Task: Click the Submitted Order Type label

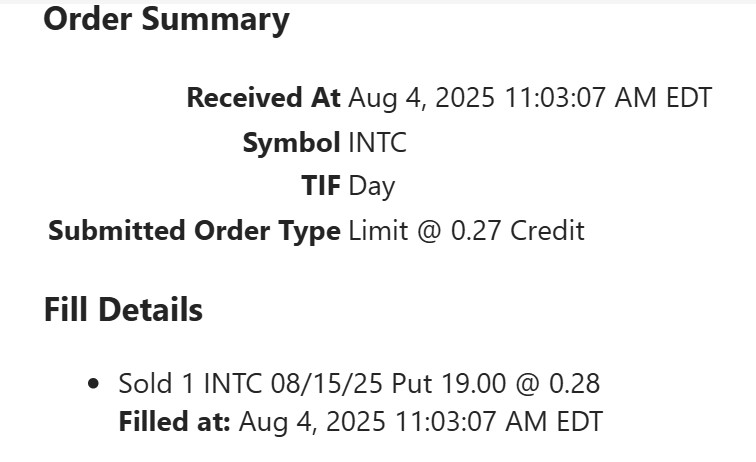Action: (194, 231)
